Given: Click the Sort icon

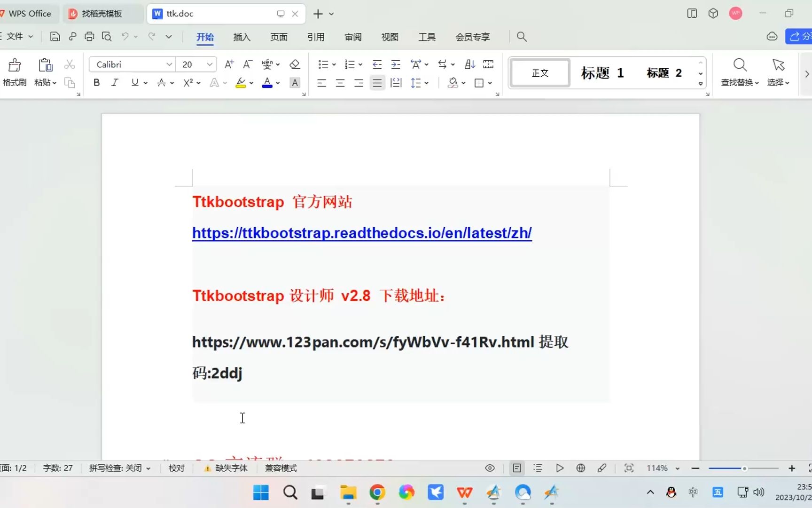Looking at the screenshot, I should click(x=470, y=64).
